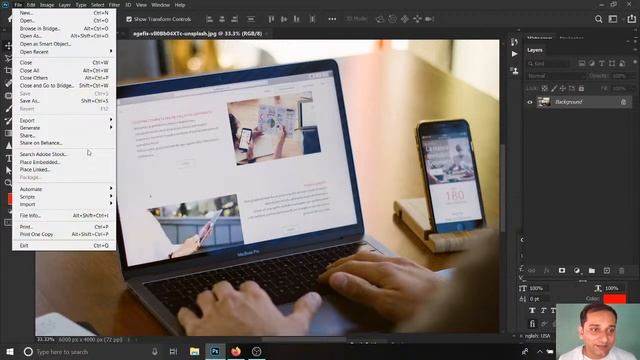Click the layer kind search field

coord(548,63)
